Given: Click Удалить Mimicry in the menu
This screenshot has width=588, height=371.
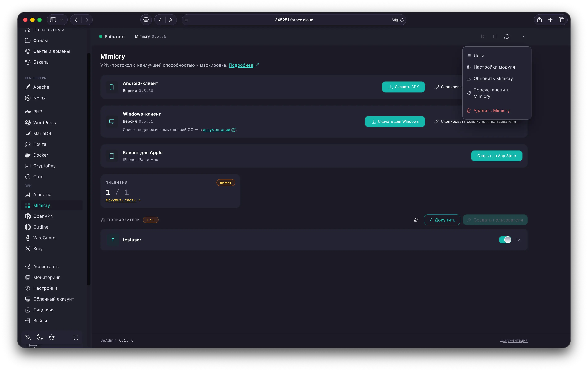Looking at the screenshot, I should (x=497, y=110).
